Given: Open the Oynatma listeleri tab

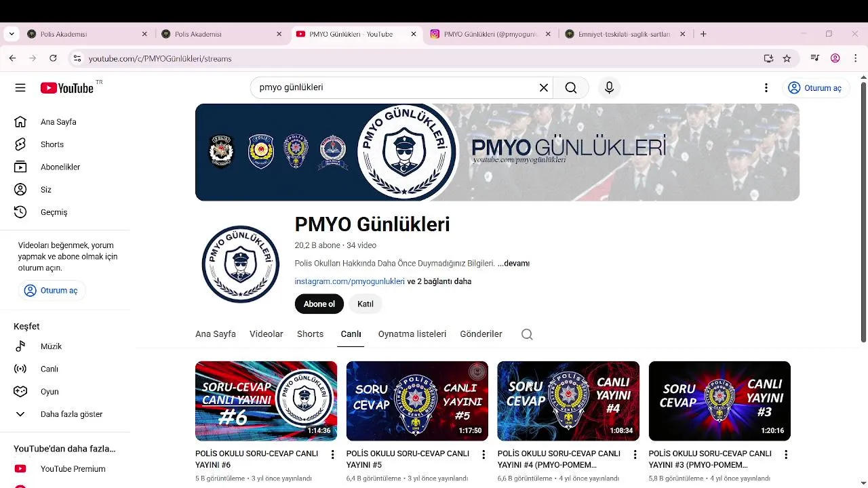Looking at the screenshot, I should point(412,334).
